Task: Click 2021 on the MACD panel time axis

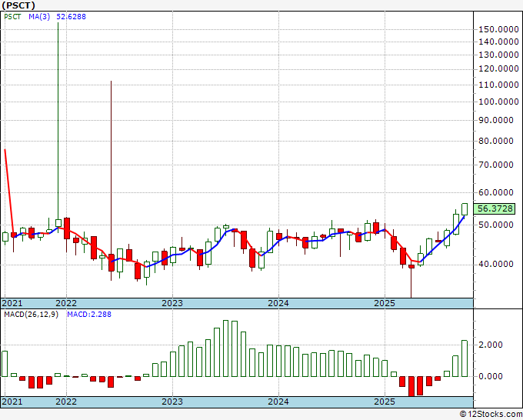Action: coord(12,402)
